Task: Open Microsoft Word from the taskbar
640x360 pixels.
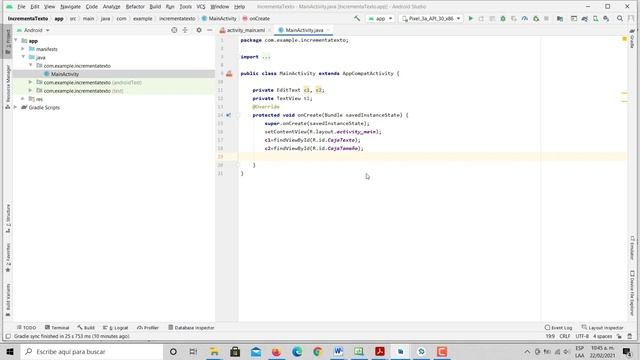Action: pyautogui.click(x=338, y=351)
